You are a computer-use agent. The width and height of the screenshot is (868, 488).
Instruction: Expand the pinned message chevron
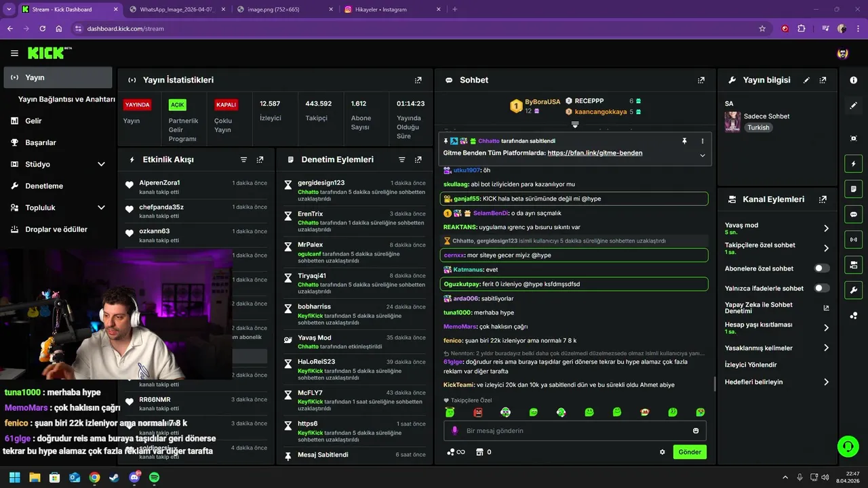pyautogui.click(x=703, y=155)
